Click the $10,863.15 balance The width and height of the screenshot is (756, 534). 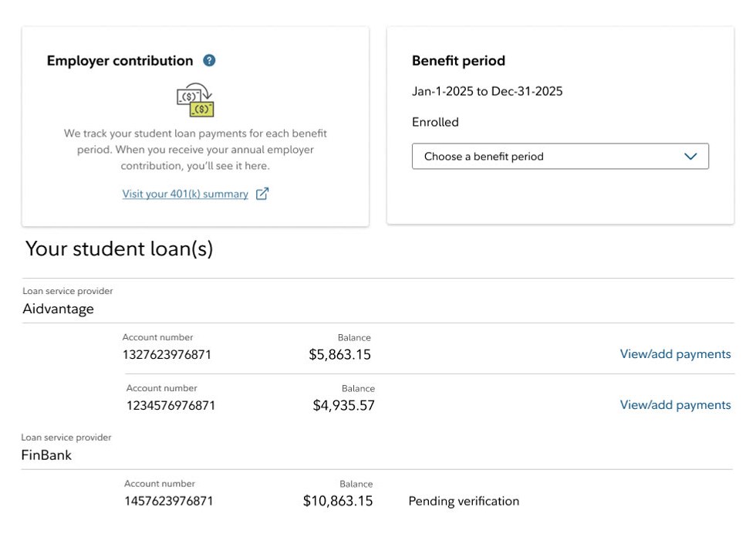[x=338, y=501]
